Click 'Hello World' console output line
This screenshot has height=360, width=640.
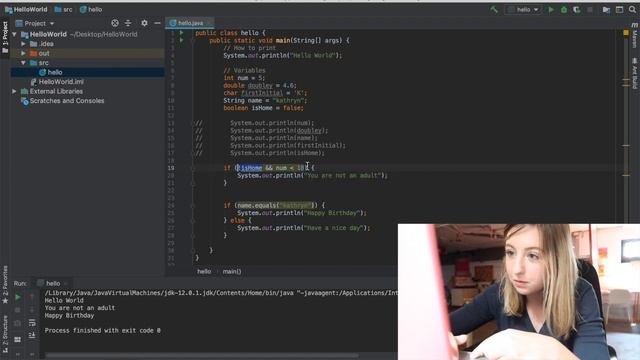64,300
